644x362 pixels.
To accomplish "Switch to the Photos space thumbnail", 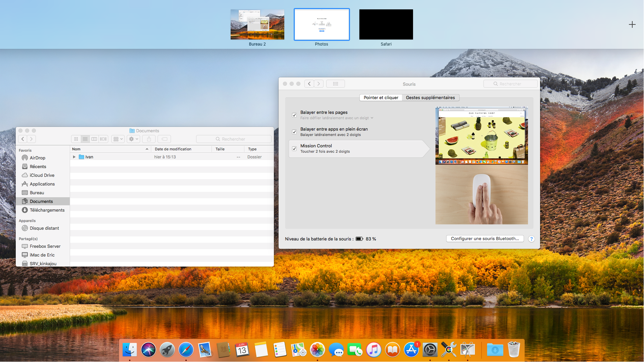I will (x=321, y=24).
